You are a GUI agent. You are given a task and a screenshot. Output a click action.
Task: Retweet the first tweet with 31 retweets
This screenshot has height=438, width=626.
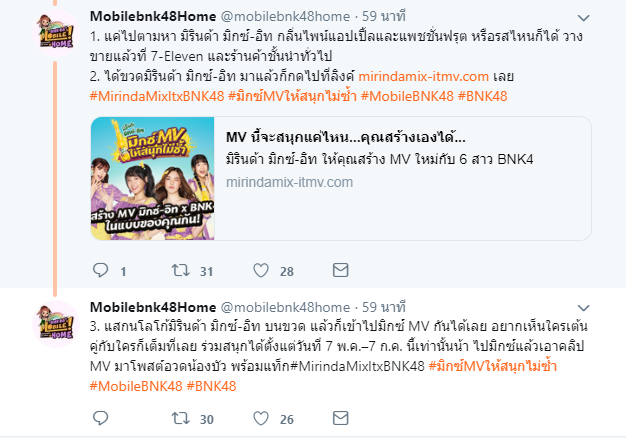click(180, 271)
